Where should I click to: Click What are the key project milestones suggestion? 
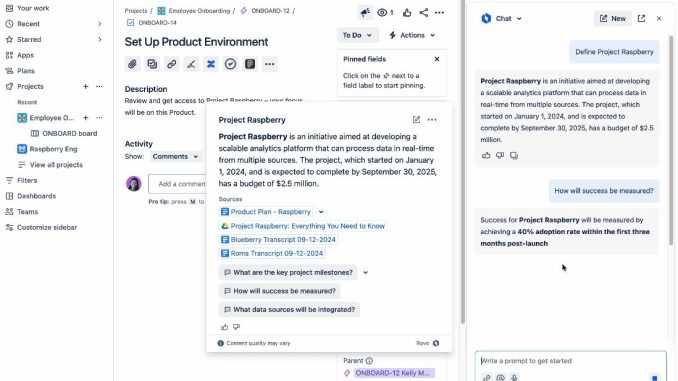click(x=288, y=272)
